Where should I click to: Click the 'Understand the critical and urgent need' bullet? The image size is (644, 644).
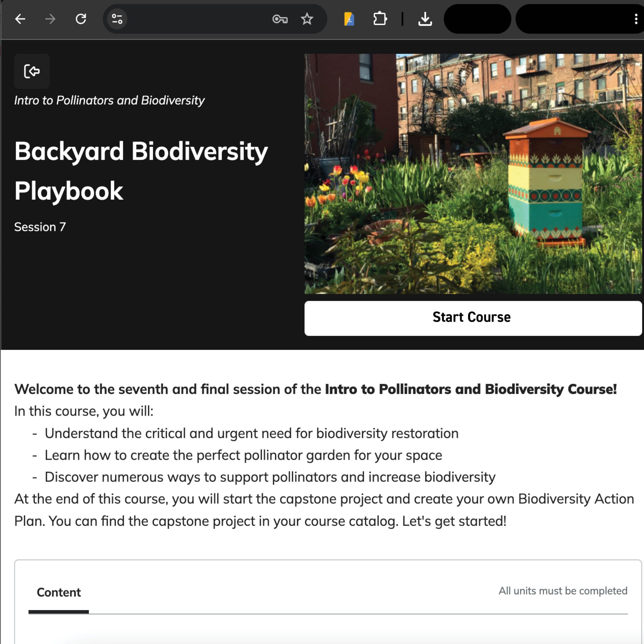[252, 433]
